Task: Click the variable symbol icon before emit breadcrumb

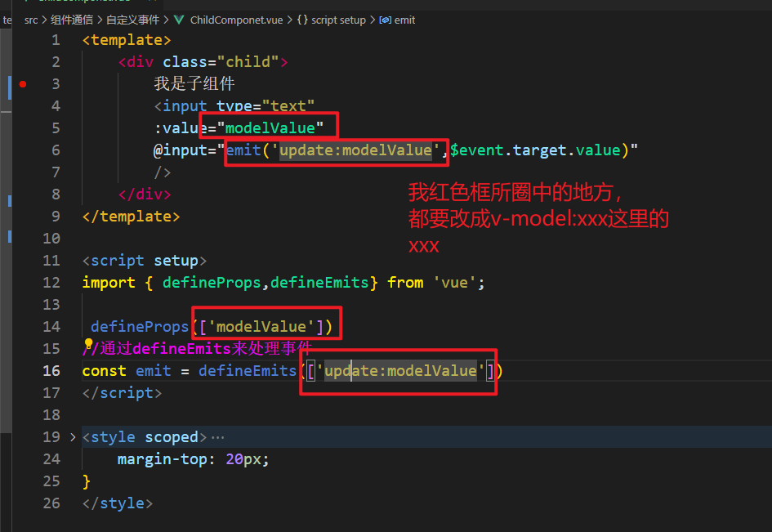Action: click(x=385, y=20)
